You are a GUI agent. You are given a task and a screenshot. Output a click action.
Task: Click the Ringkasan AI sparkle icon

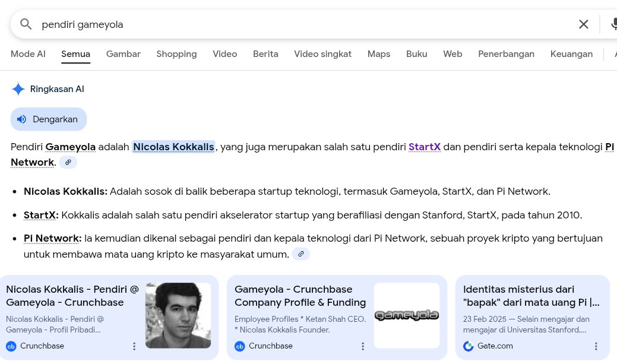tap(18, 89)
